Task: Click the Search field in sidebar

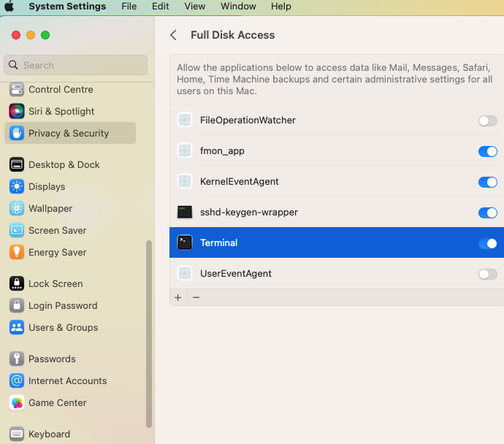Action: pyautogui.click(x=76, y=65)
